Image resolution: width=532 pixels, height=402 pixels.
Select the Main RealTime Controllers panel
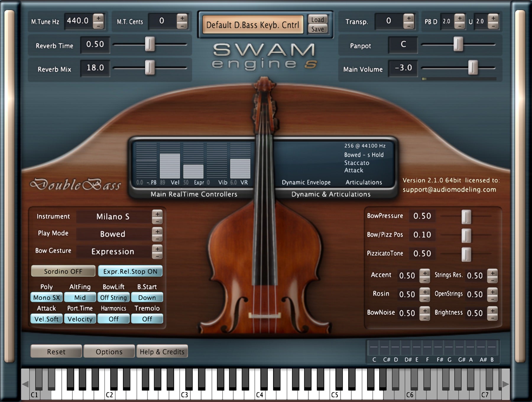(x=194, y=194)
